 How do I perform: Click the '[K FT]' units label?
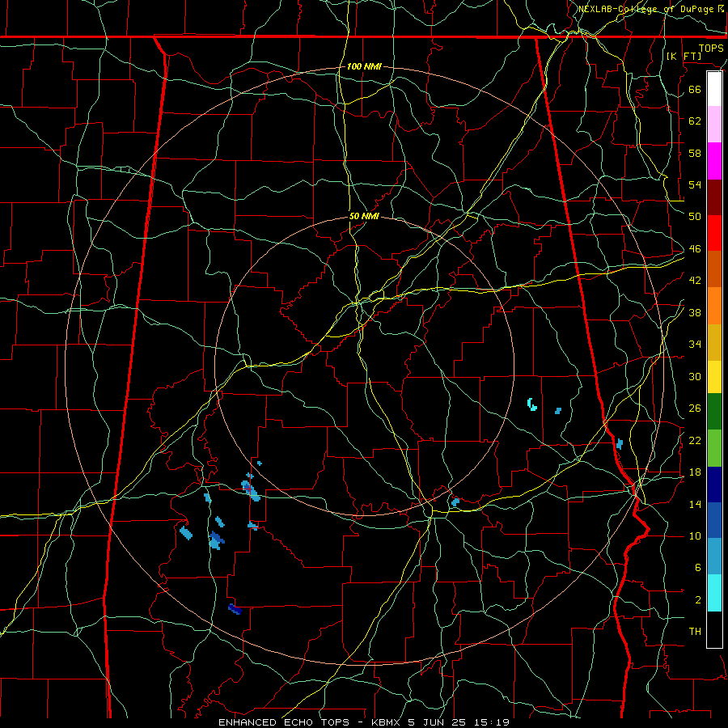click(684, 57)
